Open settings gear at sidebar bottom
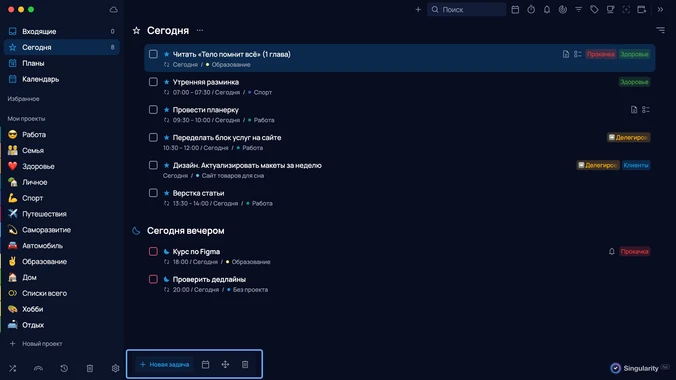The image size is (676, 380). coord(115,368)
